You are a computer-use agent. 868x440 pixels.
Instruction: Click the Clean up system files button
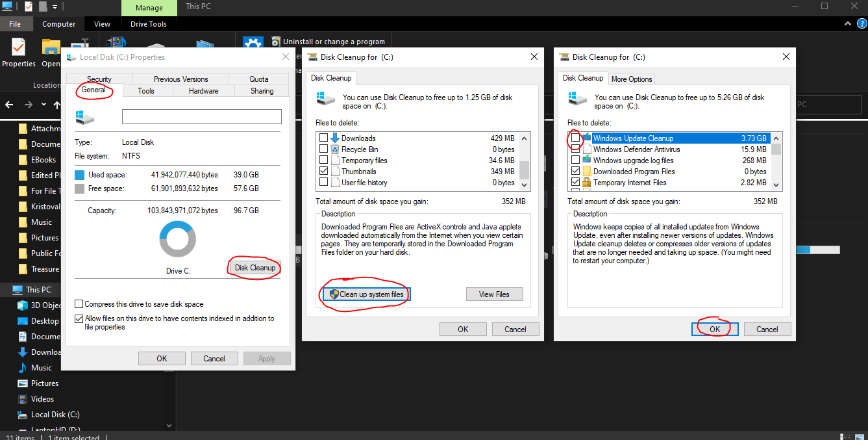(365, 294)
